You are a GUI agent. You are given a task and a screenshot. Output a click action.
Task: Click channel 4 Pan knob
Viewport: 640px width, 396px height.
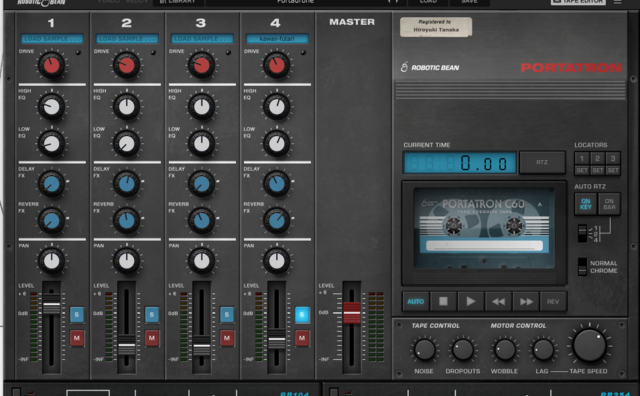point(277,261)
